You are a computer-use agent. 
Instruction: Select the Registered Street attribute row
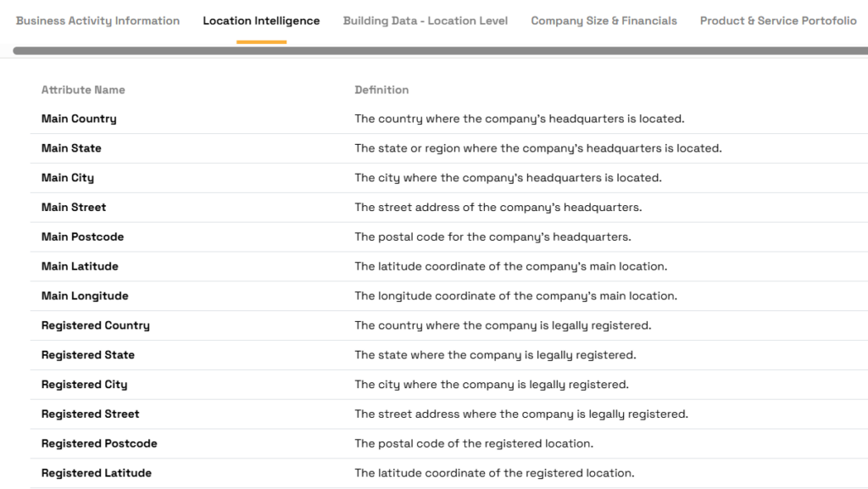(90, 414)
